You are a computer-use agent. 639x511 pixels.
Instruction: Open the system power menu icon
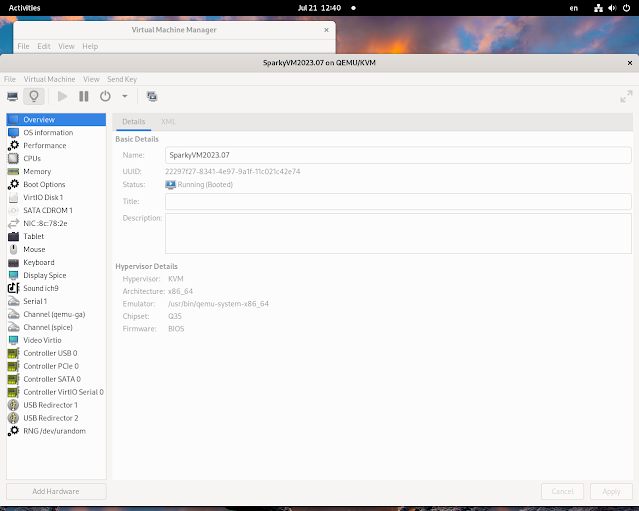(626, 8)
